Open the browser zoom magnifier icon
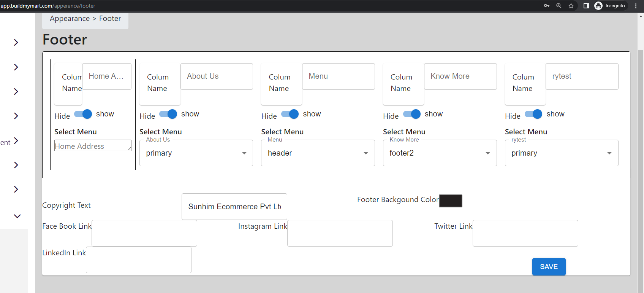This screenshot has width=644, height=293. (559, 6)
